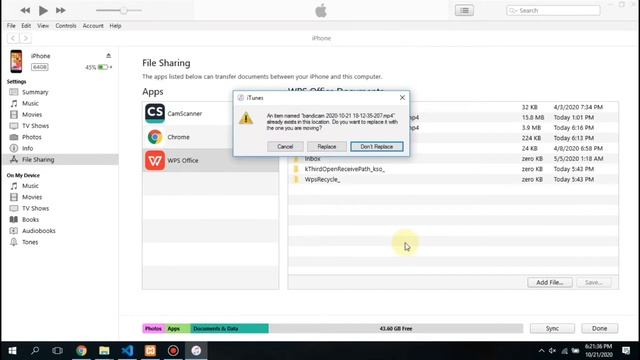Click the Sync button
640x360 pixels.
(552, 328)
